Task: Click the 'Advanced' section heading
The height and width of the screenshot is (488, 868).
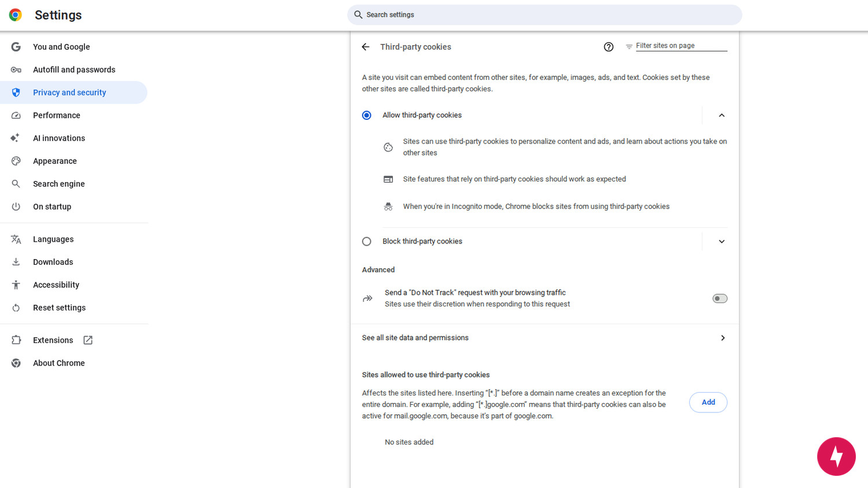Action: 378,270
